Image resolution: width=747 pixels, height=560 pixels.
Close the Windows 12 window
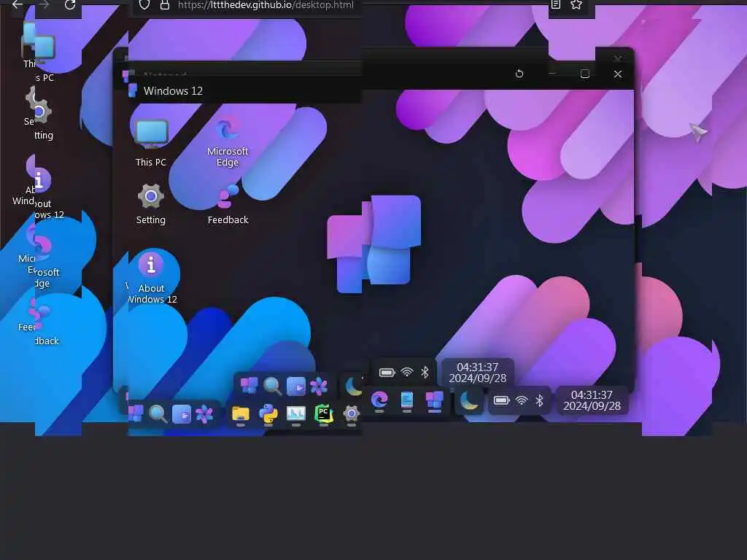click(618, 74)
